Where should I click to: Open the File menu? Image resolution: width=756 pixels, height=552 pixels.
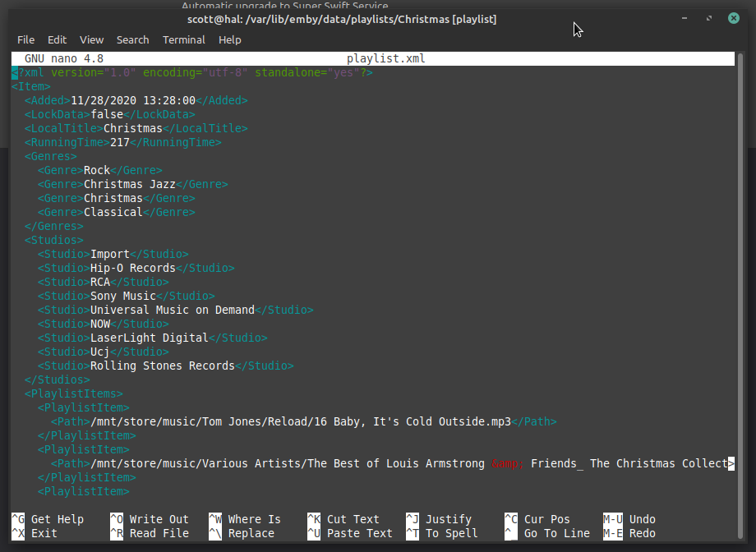[x=25, y=39]
